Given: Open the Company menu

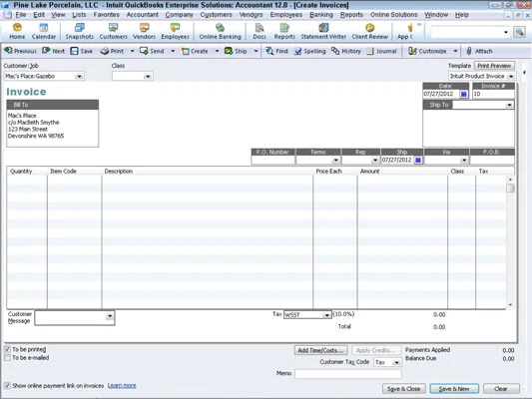Looking at the screenshot, I should pos(179,15).
